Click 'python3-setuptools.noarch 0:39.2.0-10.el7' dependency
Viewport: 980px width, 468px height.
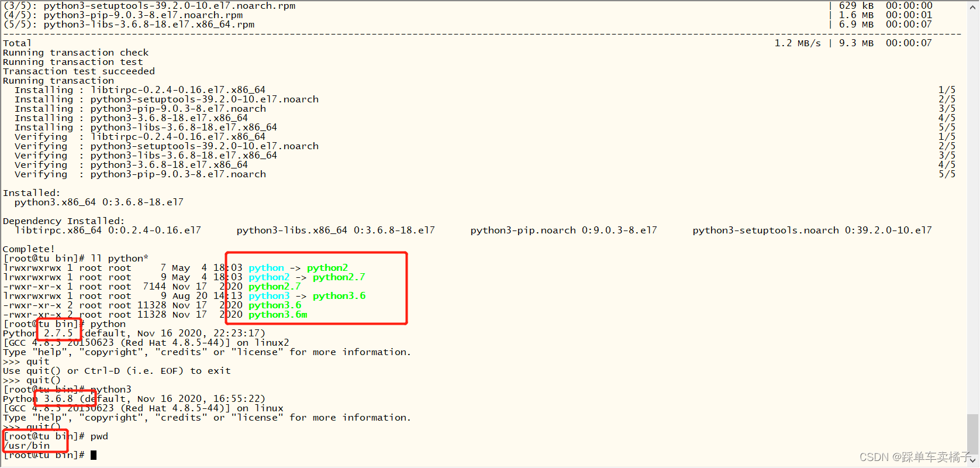coord(812,230)
